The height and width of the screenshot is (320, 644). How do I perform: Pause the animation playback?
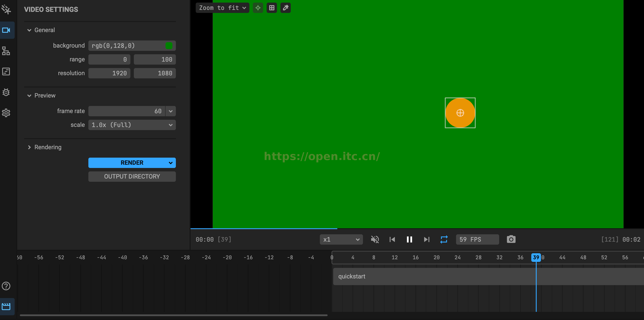(409, 239)
